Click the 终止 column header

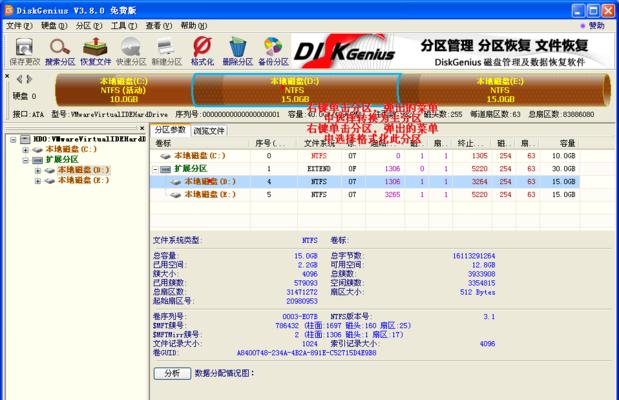[472, 143]
